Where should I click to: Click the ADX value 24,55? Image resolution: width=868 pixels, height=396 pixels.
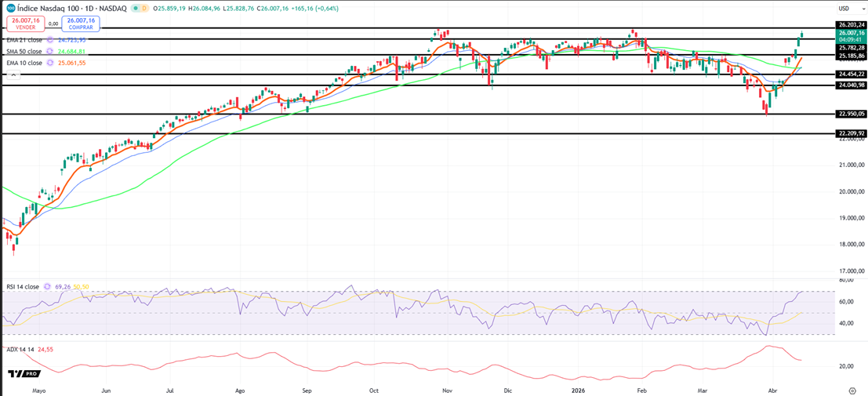[x=45, y=350]
